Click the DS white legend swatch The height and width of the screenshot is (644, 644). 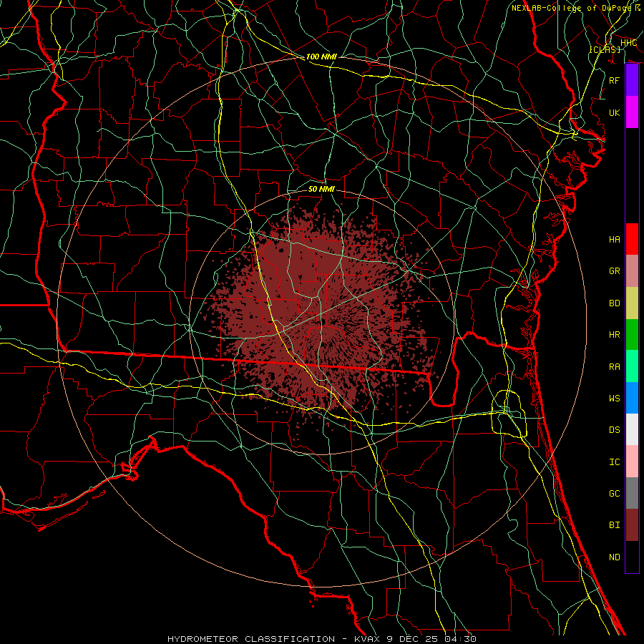(632, 429)
